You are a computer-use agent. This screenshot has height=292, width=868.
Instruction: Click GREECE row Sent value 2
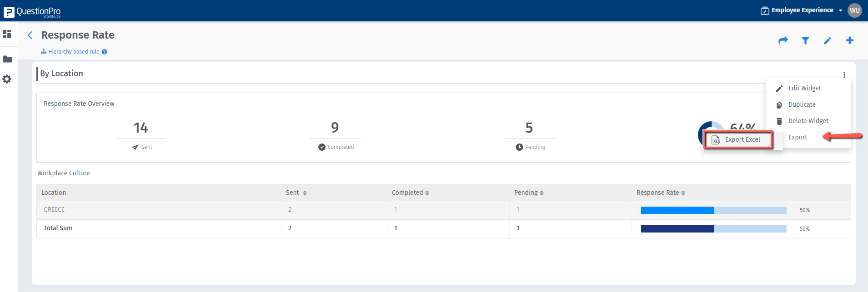tap(290, 209)
